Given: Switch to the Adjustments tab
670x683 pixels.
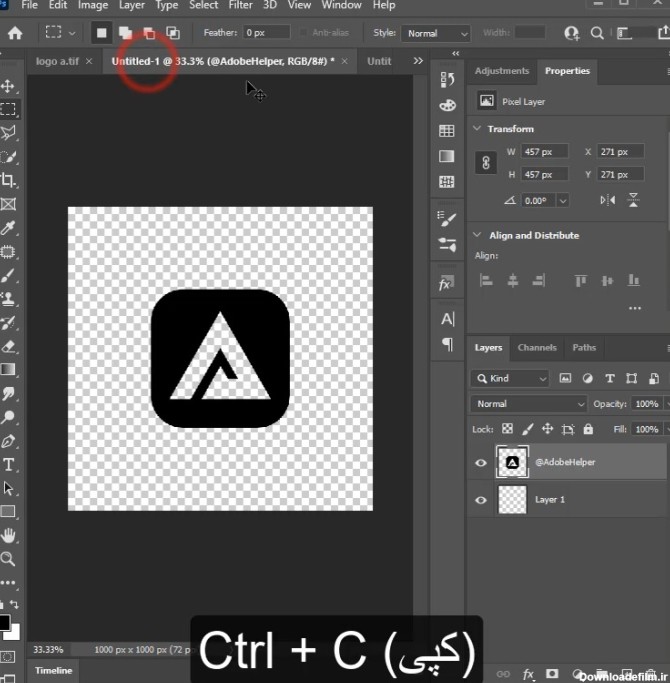Looking at the screenshot, I should click(501, 71).
